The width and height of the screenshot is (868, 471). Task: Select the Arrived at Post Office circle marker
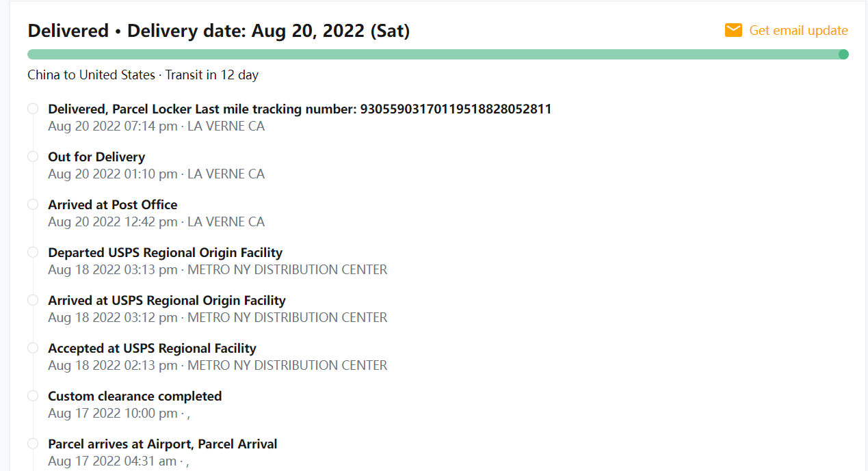pyautogui.click(x=33, y=204)
